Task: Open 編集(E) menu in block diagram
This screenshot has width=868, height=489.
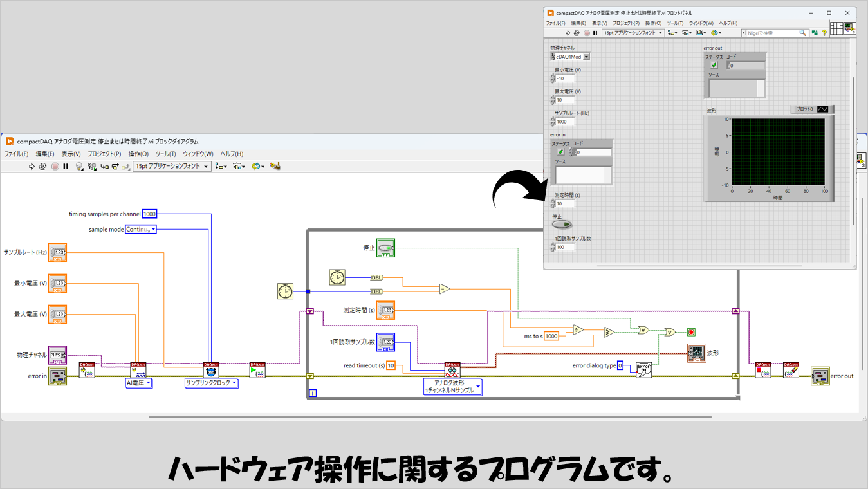Action: (x=45, y=154)
